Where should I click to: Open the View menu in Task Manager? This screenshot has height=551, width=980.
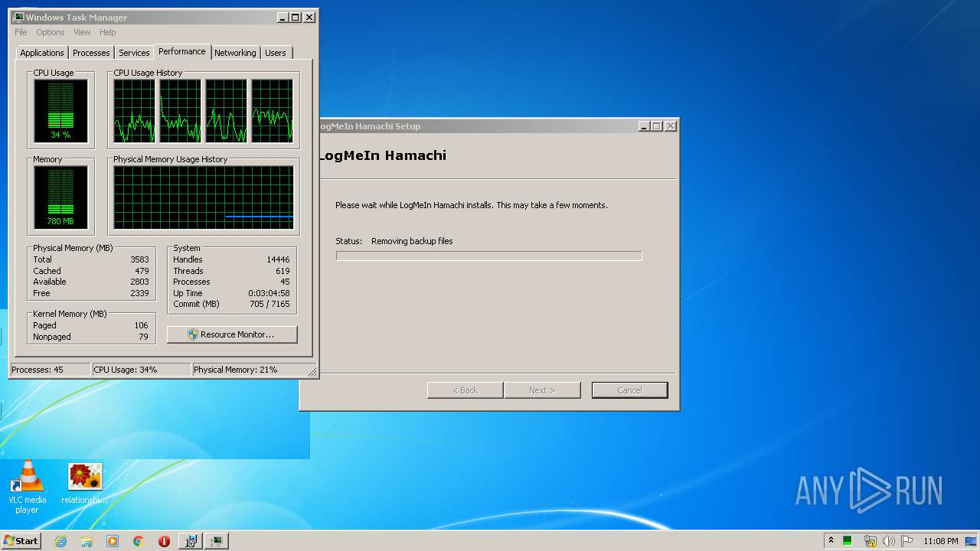pos(82,32)
